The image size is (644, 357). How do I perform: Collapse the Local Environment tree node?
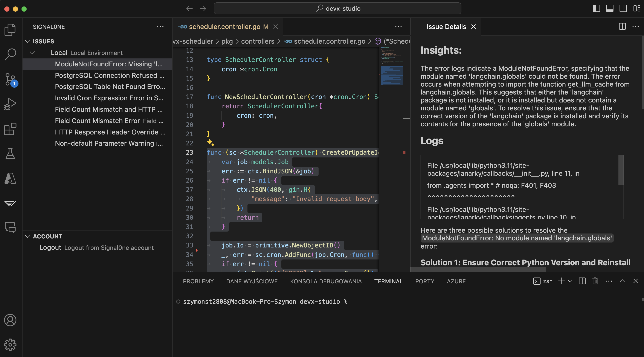point(32,53)
